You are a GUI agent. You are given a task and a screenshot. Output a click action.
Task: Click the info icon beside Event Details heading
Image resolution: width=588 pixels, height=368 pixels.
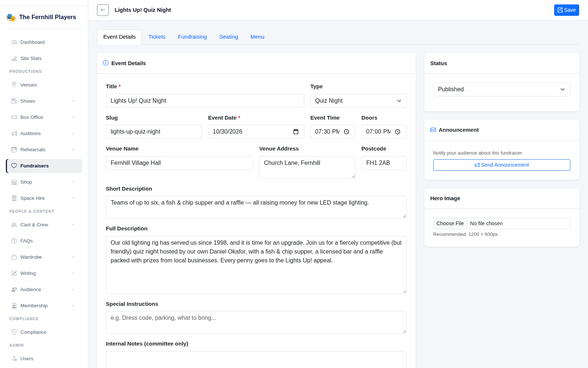[x=106, y=63]
